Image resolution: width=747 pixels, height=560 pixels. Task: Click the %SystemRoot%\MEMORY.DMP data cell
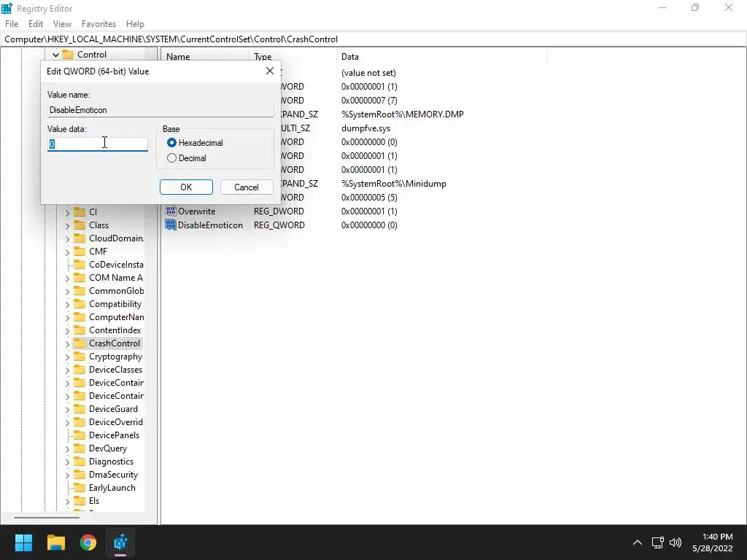(x=403, y=114)
